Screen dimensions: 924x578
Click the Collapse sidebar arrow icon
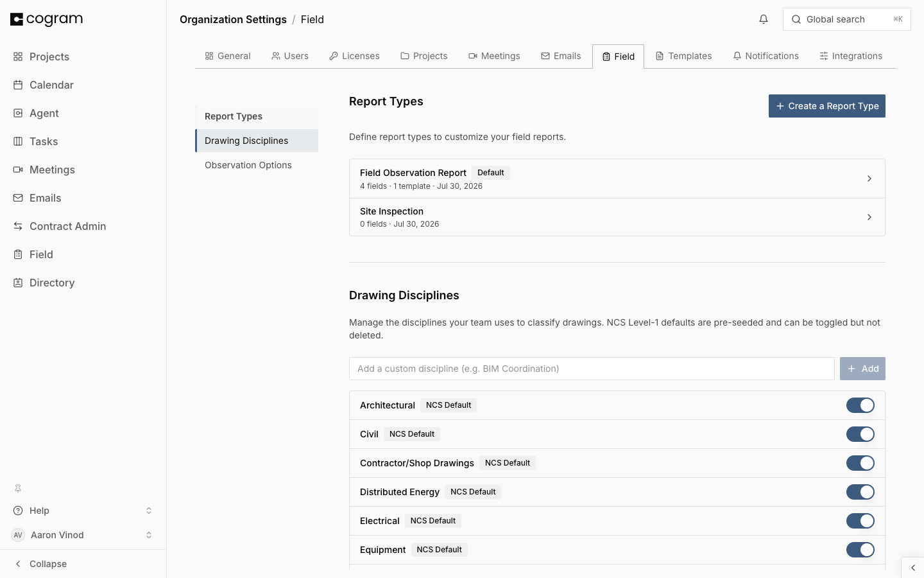[x=18, y=564]
